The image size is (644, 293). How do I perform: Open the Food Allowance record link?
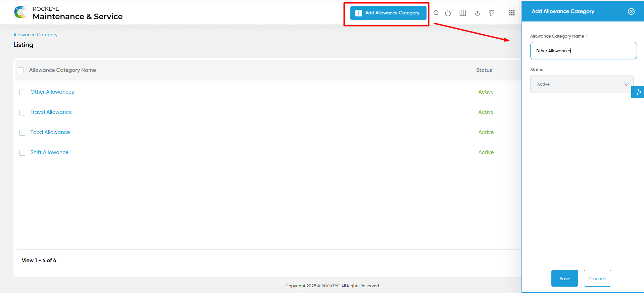pos(50,132)
